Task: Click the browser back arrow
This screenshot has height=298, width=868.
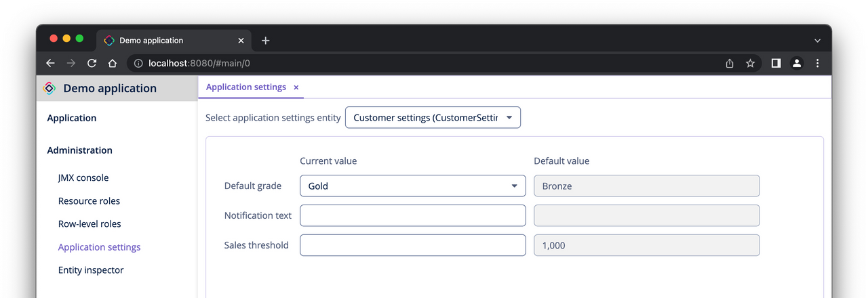Action: click(50, 63)
